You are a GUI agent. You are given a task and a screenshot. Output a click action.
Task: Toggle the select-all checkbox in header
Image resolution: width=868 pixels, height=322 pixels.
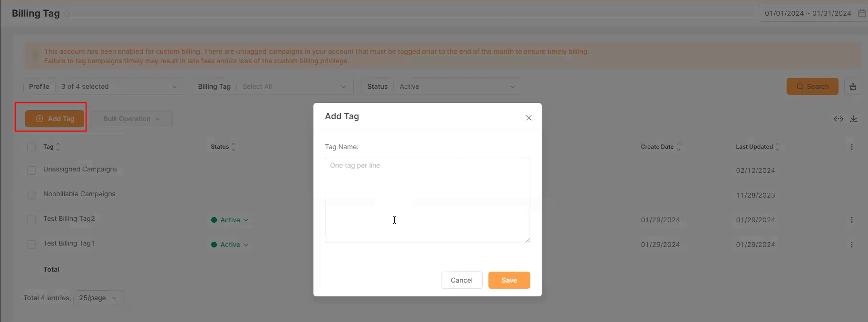pyautogui.click(x=31, y=147)
